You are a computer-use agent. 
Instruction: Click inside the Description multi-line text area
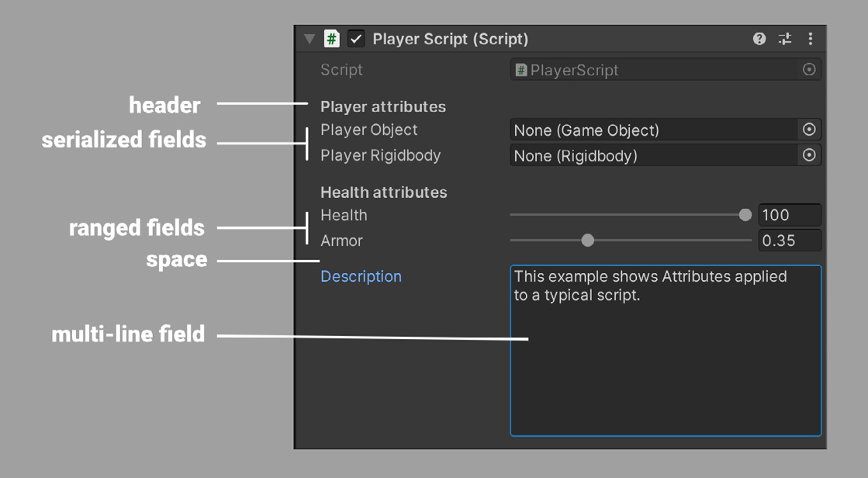click(x=666, y=351)
